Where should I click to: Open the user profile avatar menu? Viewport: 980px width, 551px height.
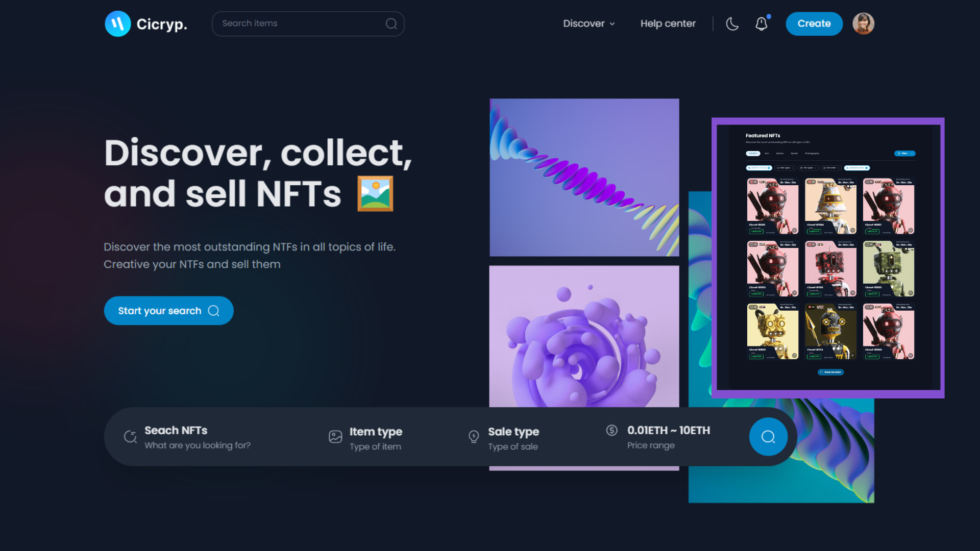tap(864, 23)
